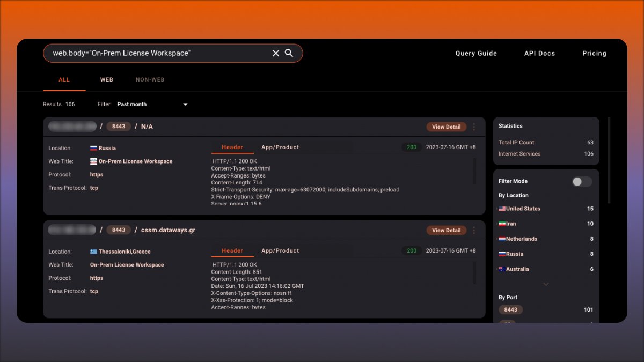Click the Greece flag next to Thessaloniki
This screenshot has height=362, width=644.
[x=94, y=251]
